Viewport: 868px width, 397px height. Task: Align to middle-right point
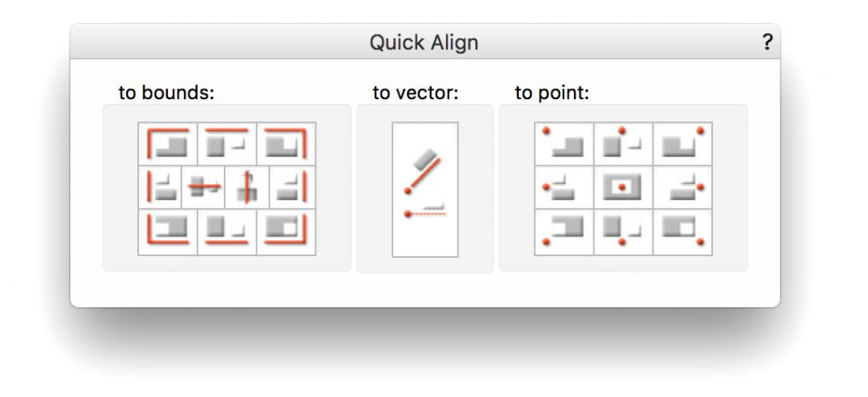pos(682,187)
